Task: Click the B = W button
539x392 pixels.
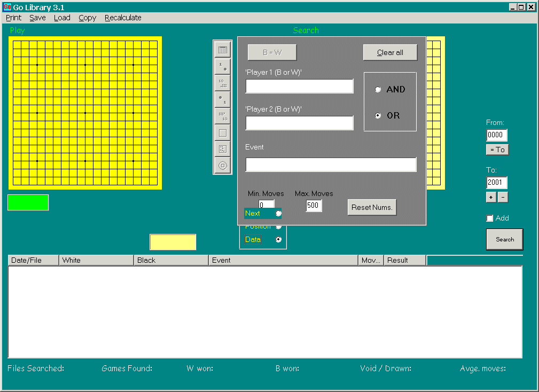Action: coord(272,52)
